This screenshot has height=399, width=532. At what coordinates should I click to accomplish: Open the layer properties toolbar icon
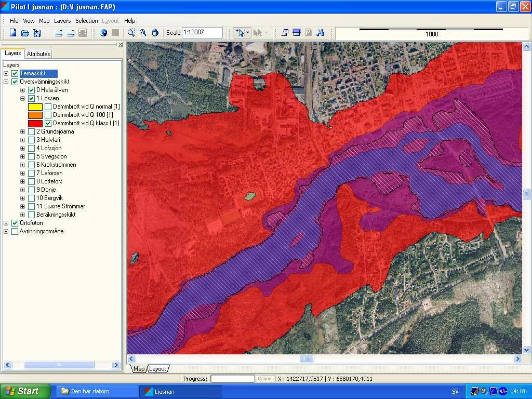[83, 33]
